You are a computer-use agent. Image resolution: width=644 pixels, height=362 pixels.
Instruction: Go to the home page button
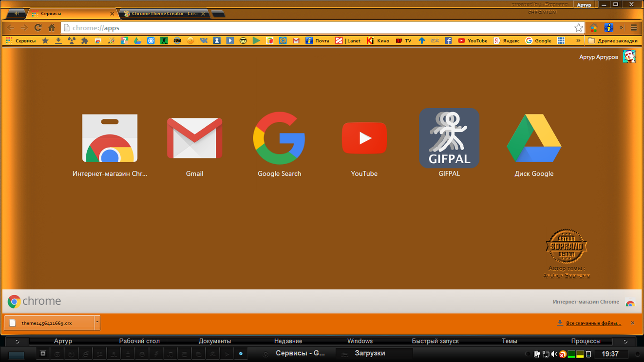point(52,28)
